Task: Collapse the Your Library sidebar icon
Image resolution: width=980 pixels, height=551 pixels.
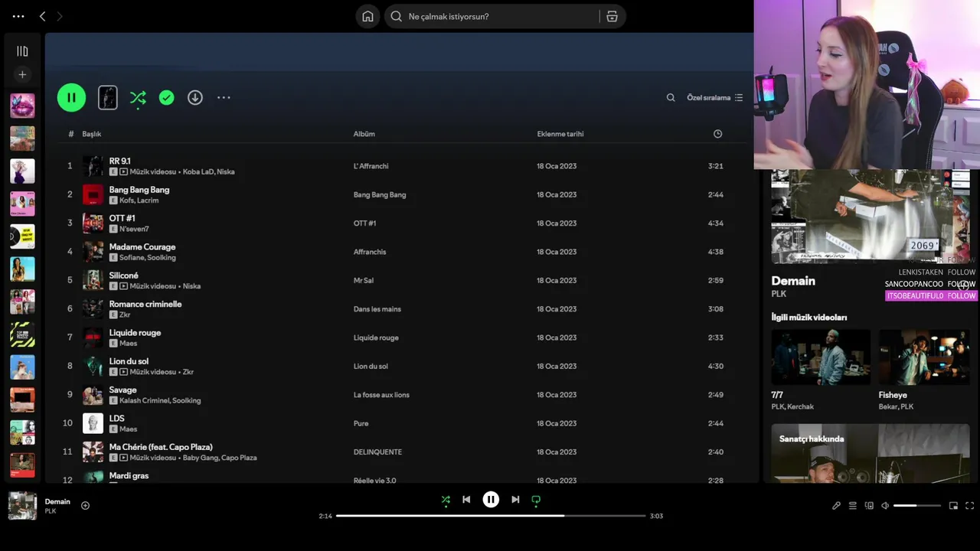Action: (22, 51)
